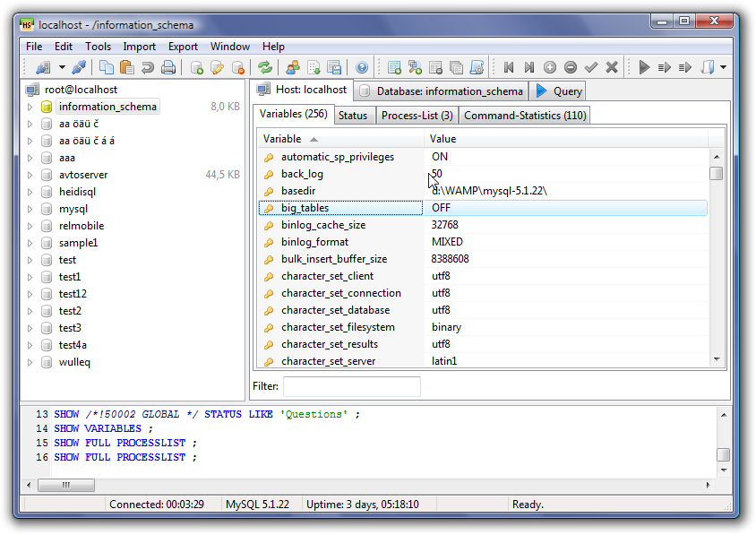756x535 pixels.
Task: Expand the mysql database tree node
Action: click(x=30, y=209)
